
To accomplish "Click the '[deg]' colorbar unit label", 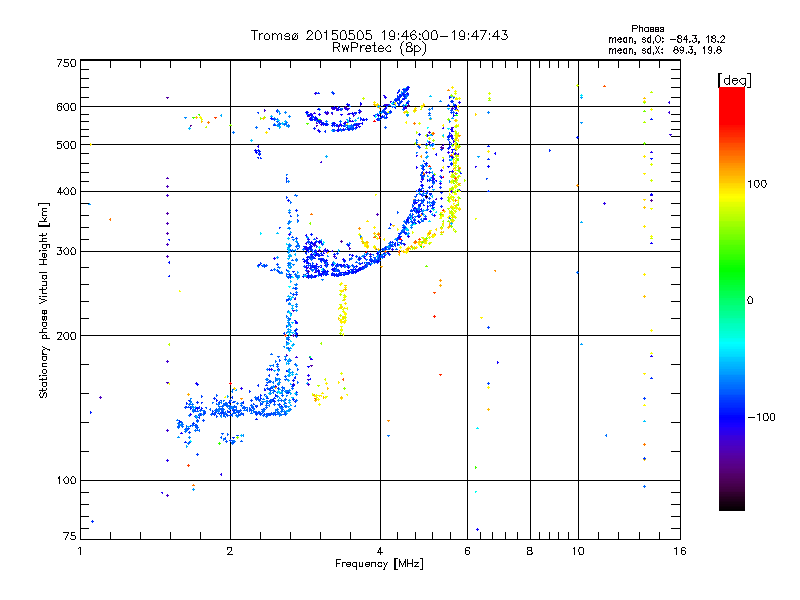I will point(734,80).
